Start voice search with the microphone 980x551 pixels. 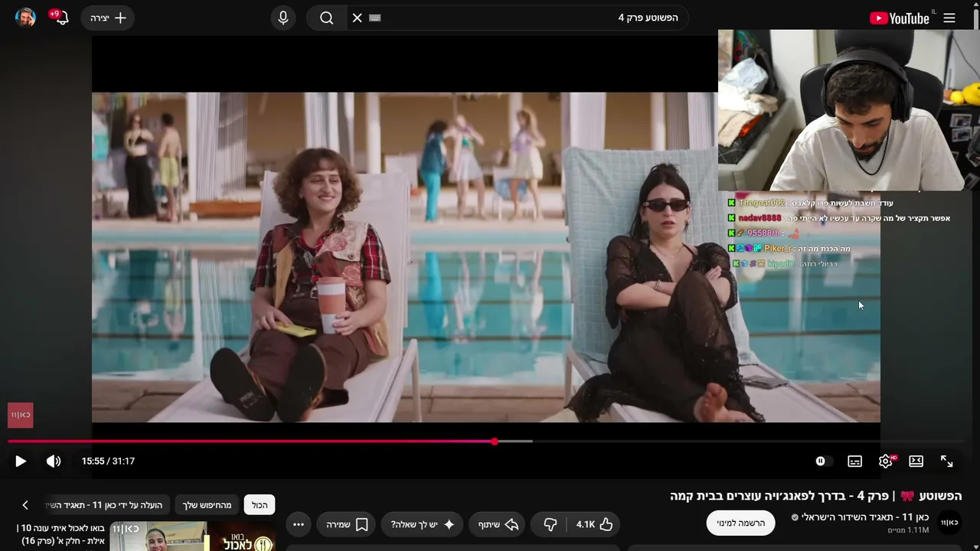(283, 18)
